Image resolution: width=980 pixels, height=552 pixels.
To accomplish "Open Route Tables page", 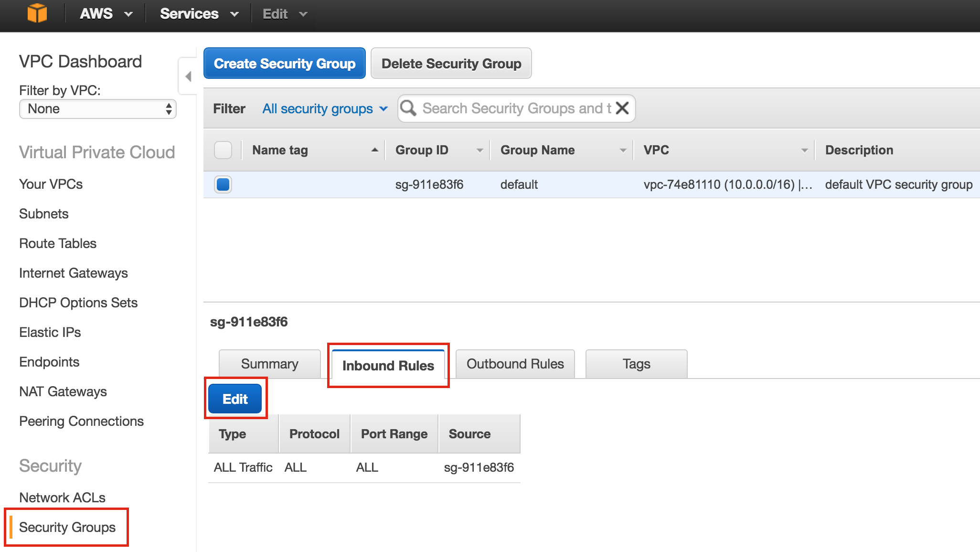I will click(x=58, y=243).
